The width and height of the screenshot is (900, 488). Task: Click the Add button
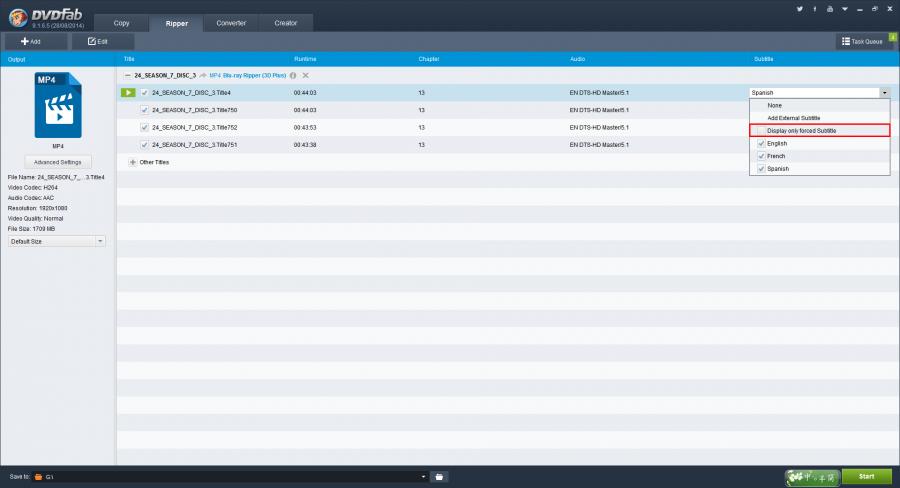(36, 41)
